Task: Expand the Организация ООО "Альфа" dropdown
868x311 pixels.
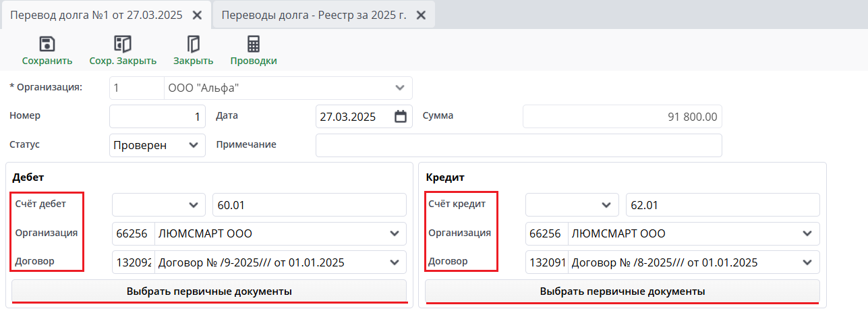Action: tap(400, 88)
